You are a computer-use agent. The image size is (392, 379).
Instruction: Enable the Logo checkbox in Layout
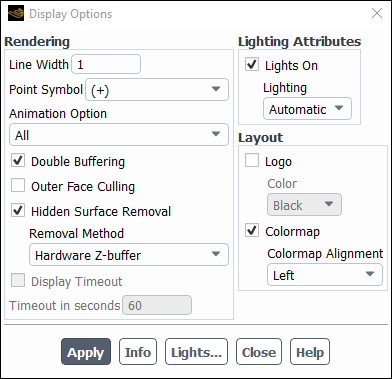252,160
